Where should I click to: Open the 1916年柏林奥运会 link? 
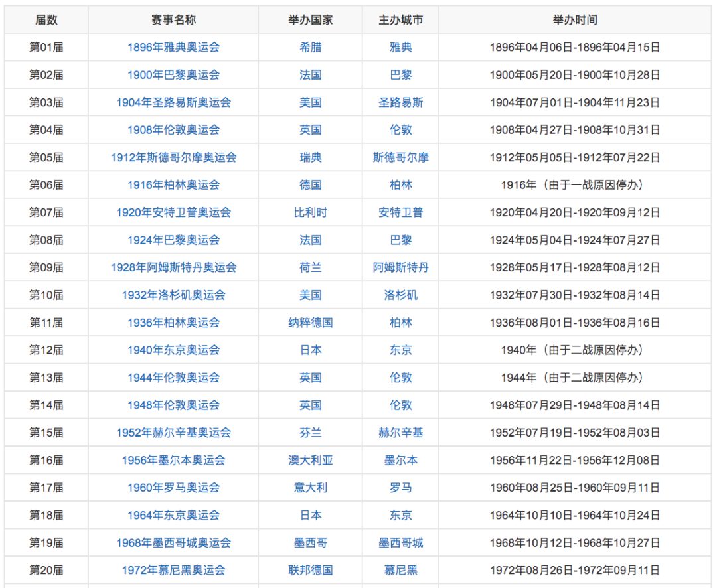[x=173, y=184]
